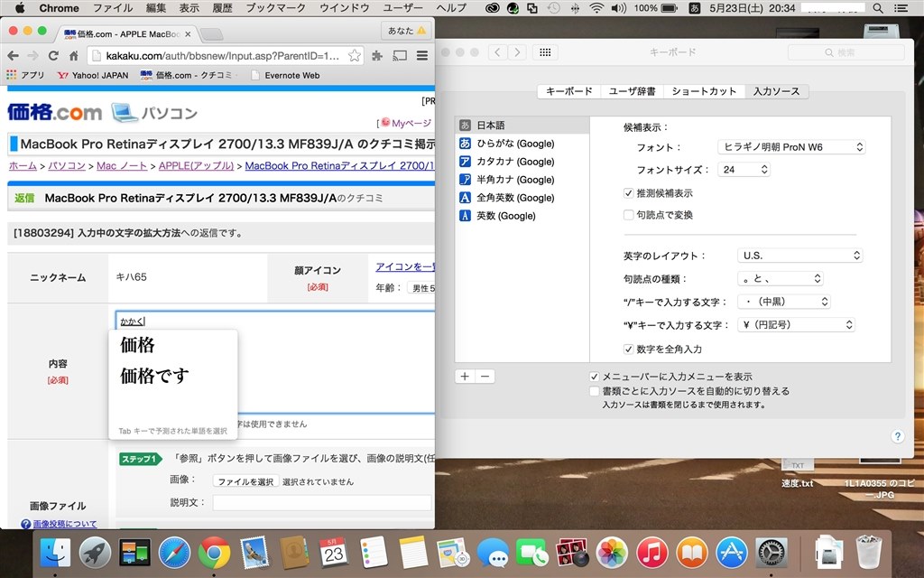Open the "/"キーで入力する文字 dropdown
924x578 pixels.
[784, 302]
